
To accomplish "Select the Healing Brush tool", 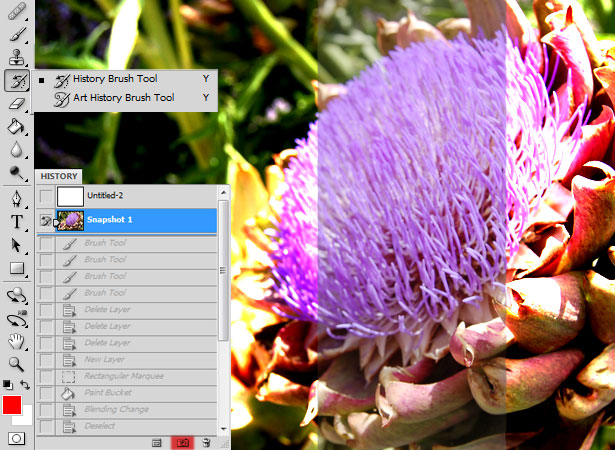I will click(16, 12).
